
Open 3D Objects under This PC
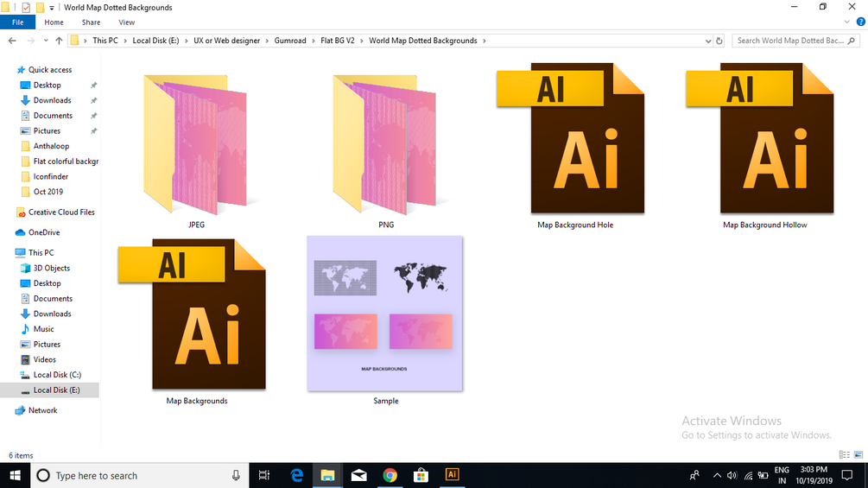[52, 268]
